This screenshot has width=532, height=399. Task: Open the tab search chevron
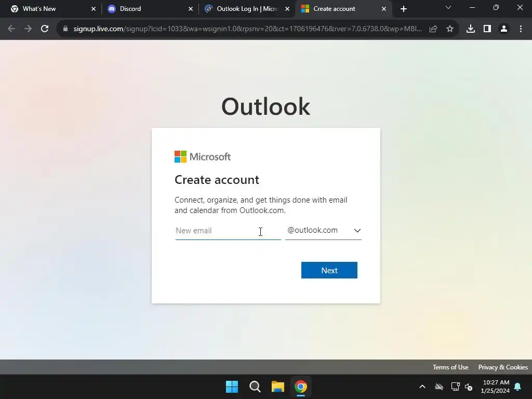pyautogui.click(x=448, y=7)
